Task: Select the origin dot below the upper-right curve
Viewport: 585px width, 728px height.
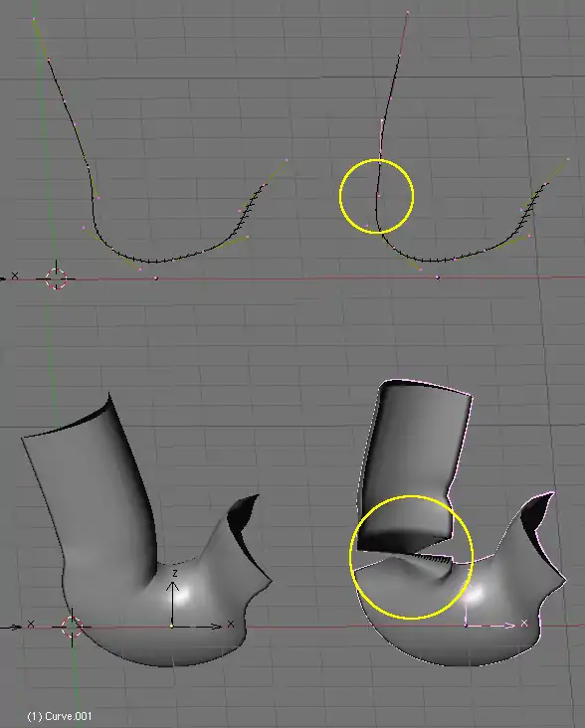Action: click(437, 277)
